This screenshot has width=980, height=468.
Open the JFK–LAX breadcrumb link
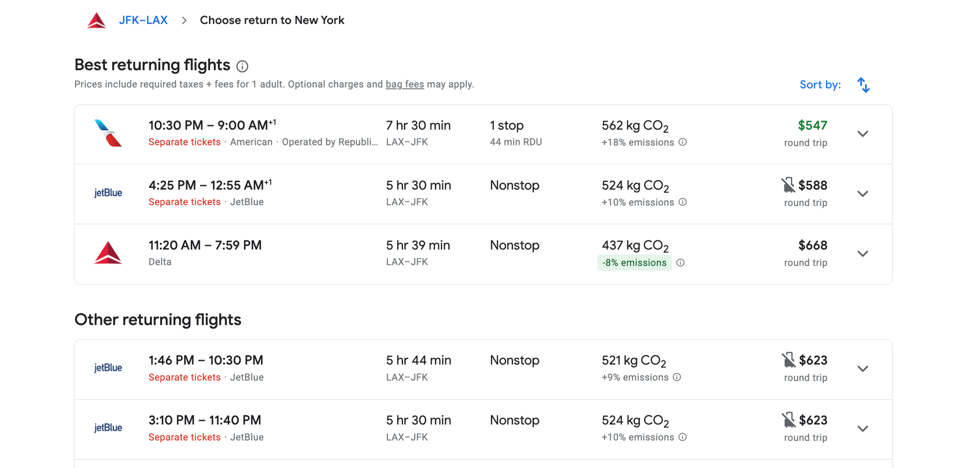click(x=143, y=19)
